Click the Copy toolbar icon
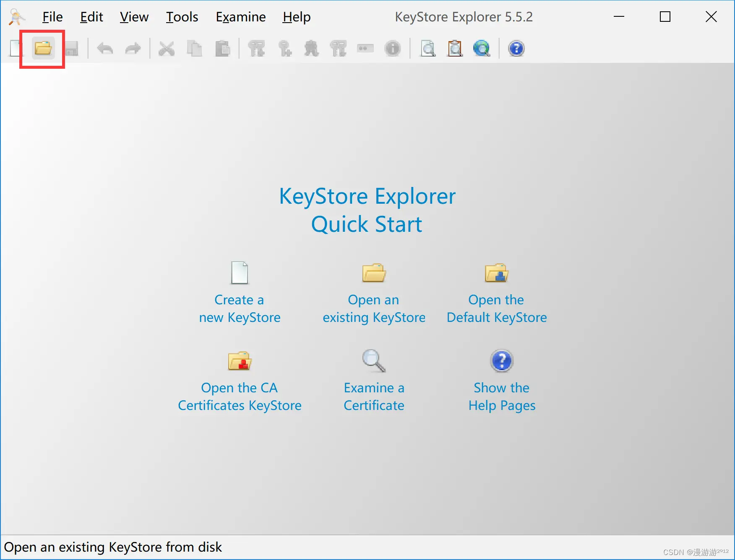 (x=194, y=49)
